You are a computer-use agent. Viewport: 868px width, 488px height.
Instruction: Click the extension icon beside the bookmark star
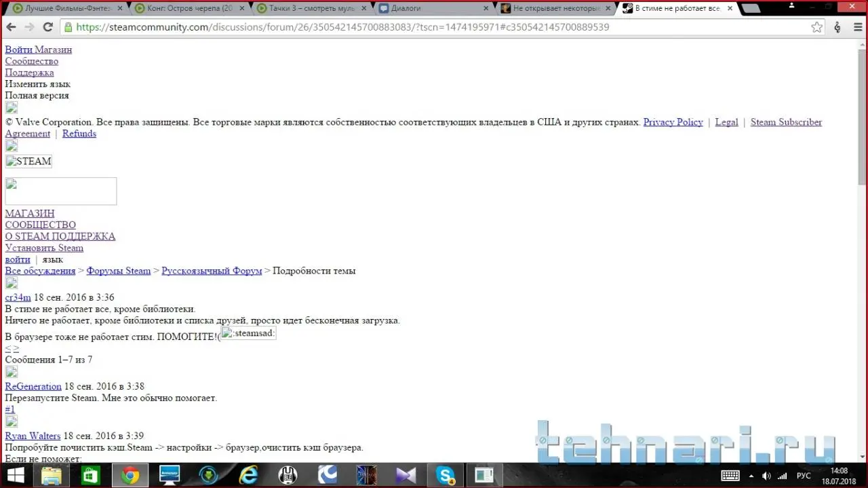837,27
